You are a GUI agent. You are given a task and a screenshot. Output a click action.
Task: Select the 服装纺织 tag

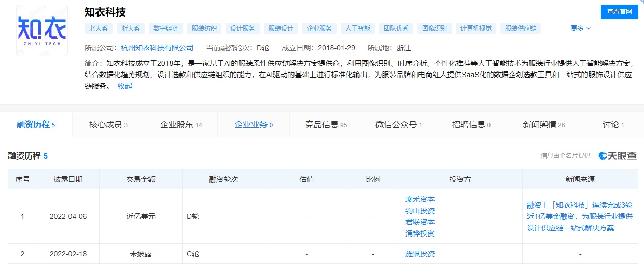tap(204, 28)
